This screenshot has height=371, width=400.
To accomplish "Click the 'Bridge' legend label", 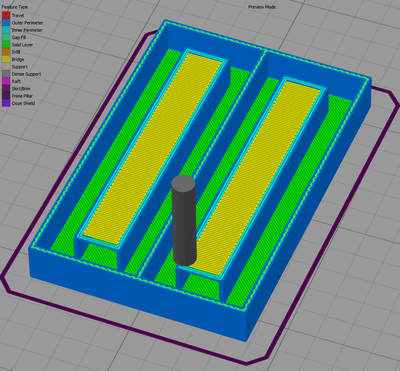I will click(x=18, y=59).
